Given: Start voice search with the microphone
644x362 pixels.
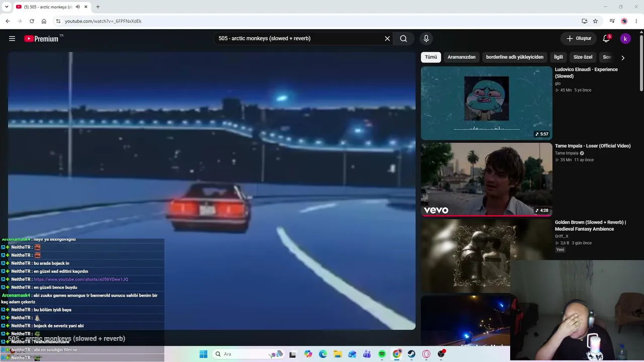Looking at the screenshot, I should click(426, 38).
